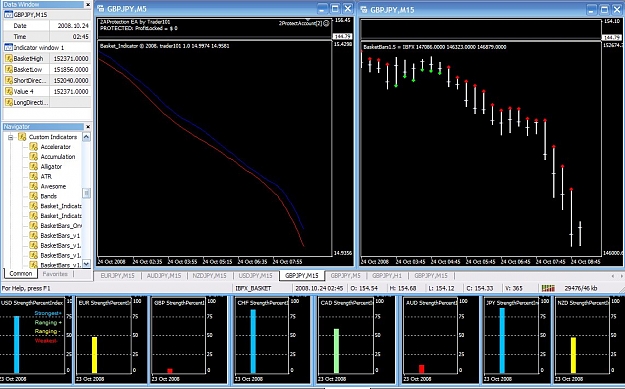Click the Awesome indicator icon

(33, 186)
